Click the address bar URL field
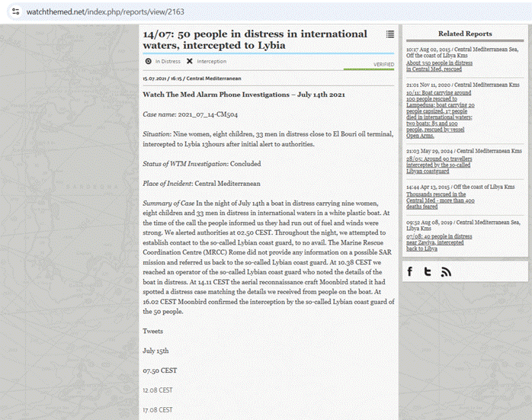Screen dimensions: 532x420 pos(229,12)
